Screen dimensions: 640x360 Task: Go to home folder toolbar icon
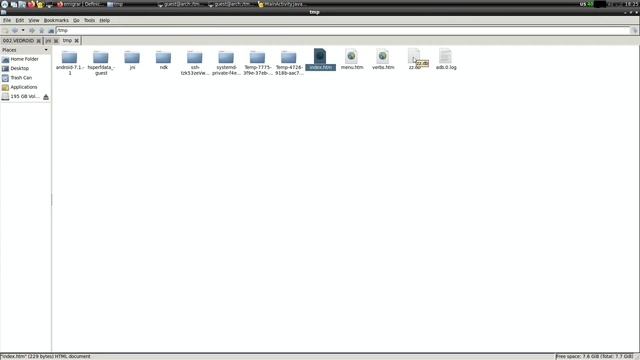[51, 31]
